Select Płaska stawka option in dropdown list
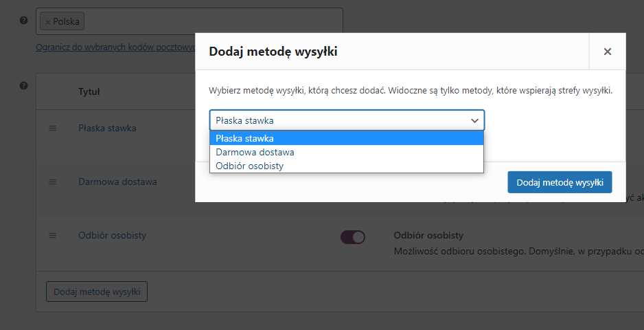 (347, 138)
